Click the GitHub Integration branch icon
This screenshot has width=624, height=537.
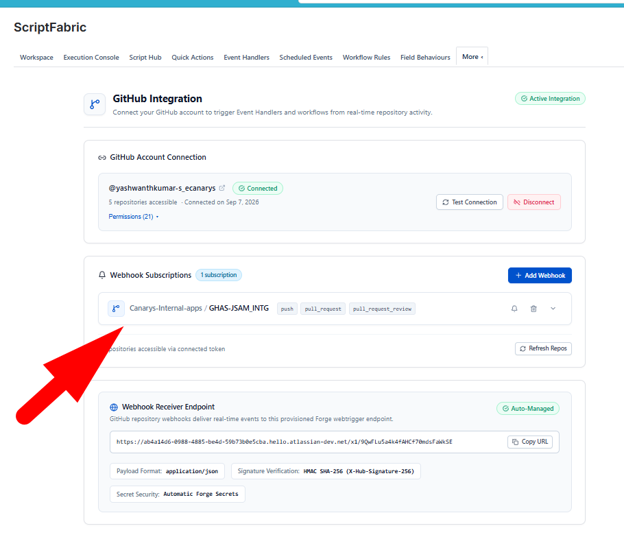pos(95,104)
